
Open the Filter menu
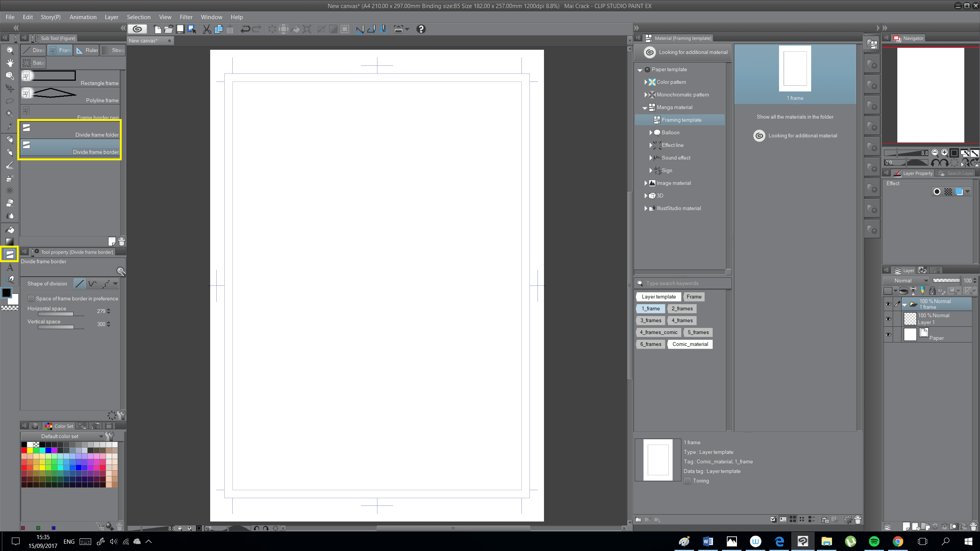(186, 17)
